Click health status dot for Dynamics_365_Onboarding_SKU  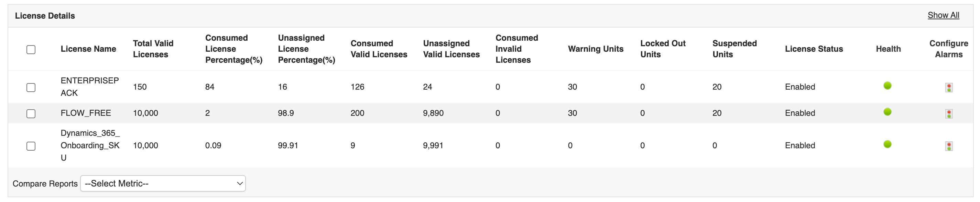pyautogui.click(x=887, y=144)
